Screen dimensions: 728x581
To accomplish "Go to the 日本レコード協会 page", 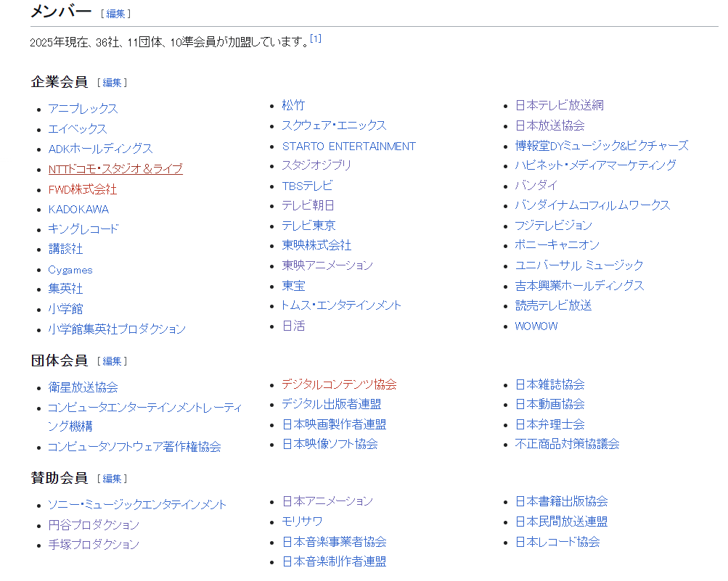I will tap(557, 542).
